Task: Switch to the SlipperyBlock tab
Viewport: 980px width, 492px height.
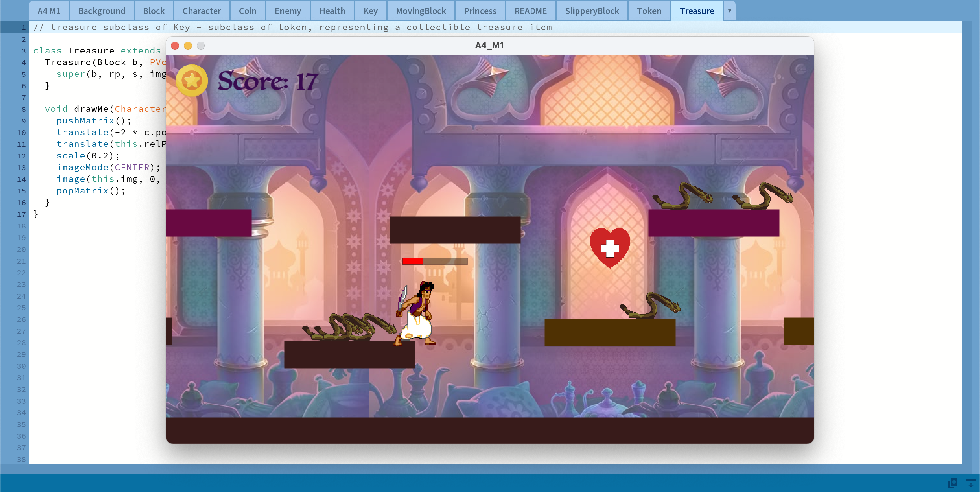Action: coord(591,11)
